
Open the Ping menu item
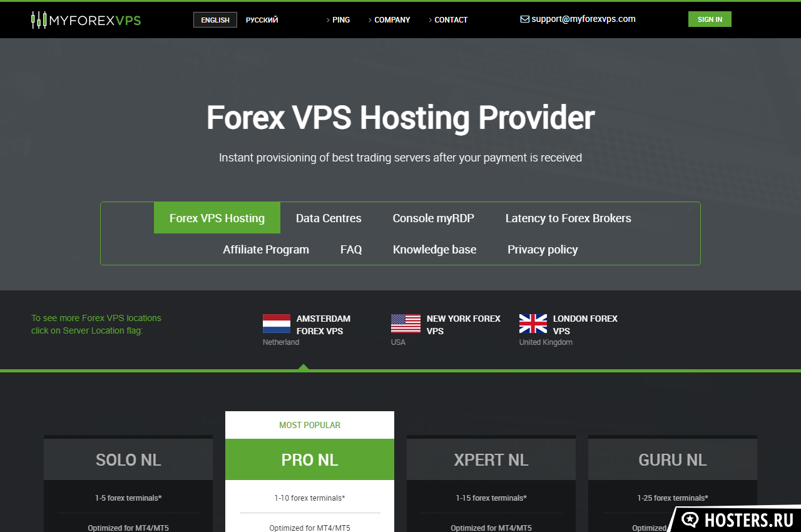point(338,20)
